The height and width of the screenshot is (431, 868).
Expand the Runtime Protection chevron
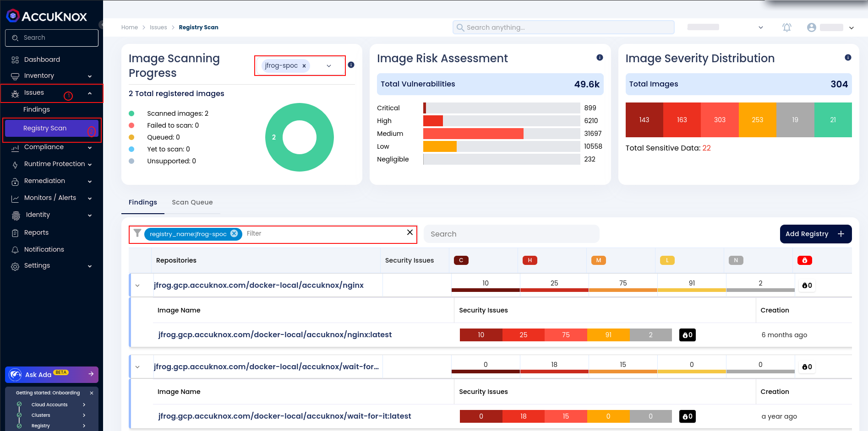[90, 165]
